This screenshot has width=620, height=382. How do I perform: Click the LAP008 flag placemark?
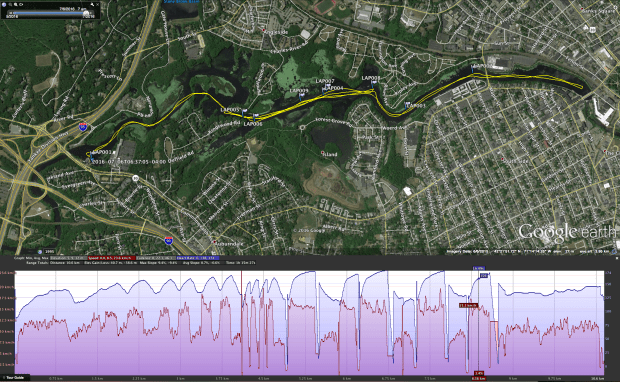coord(373,84)
